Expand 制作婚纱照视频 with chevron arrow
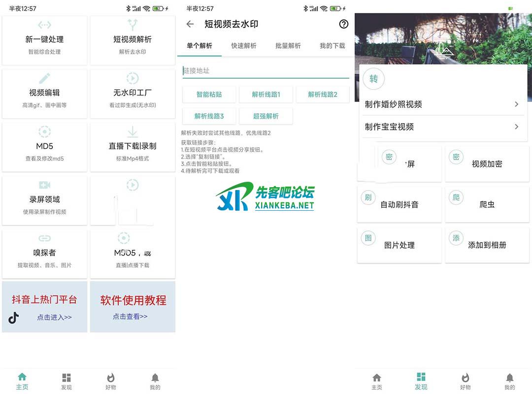This screenshot has width=532, height=394. tap(516, 104)
